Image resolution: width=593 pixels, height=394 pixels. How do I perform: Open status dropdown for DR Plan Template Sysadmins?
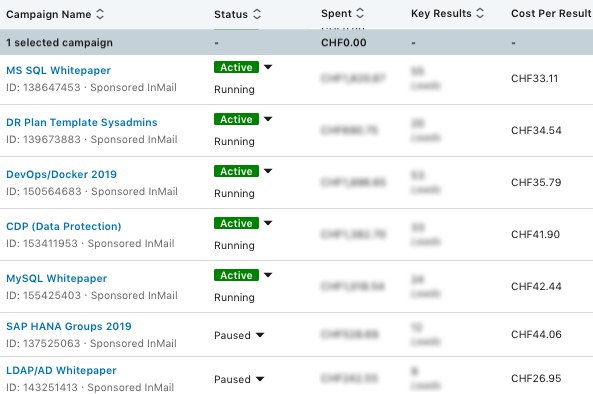pyautogui.click(x=268, y=119)
